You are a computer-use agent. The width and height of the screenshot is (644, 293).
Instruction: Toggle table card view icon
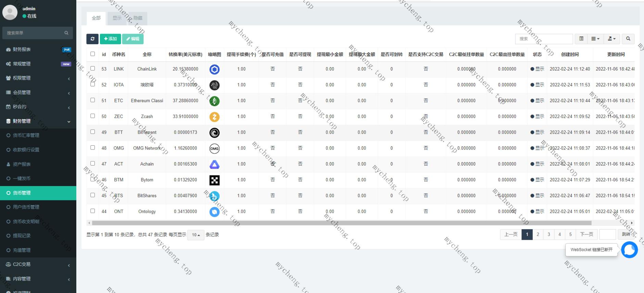coord(581,39)
